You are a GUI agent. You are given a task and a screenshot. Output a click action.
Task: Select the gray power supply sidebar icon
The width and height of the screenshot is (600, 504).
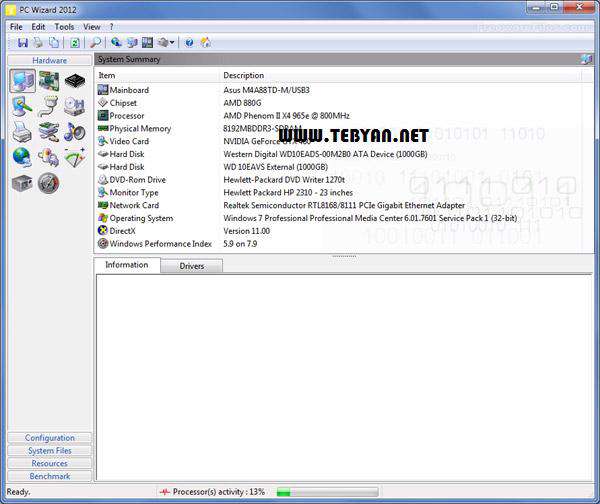pos(22,183)
